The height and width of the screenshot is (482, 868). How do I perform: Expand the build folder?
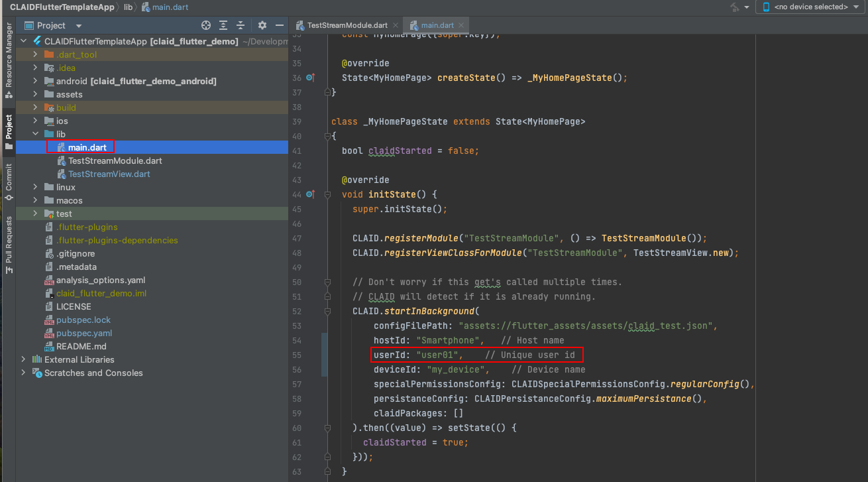(x=35, y=107)
